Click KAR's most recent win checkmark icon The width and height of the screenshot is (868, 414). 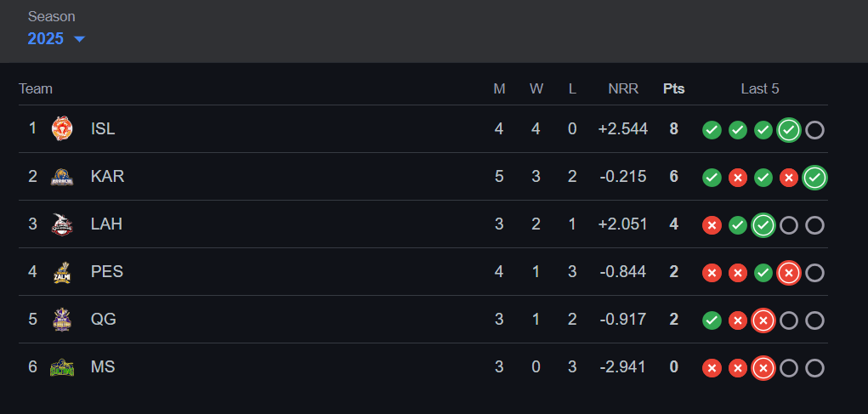tap(814, 178)
